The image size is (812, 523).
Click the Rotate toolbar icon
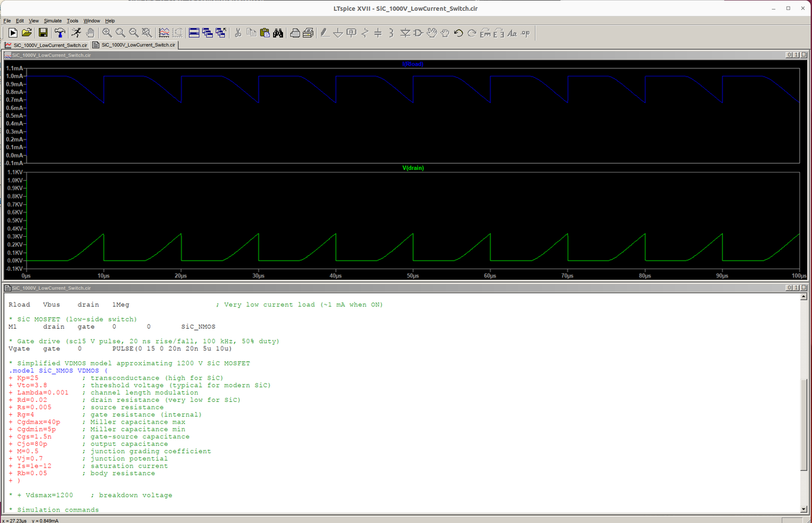[485, 33]
